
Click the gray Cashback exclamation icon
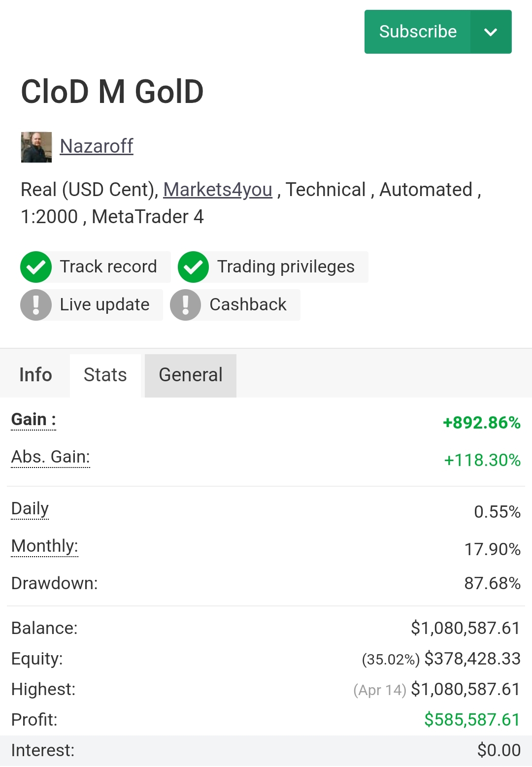(x=186, y=305)
